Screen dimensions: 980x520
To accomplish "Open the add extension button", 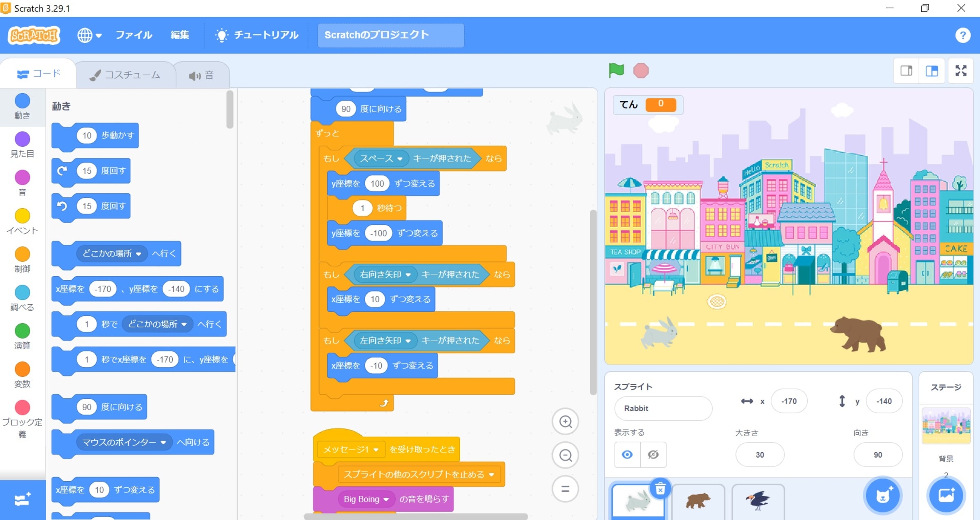I will tap(22, 500).
